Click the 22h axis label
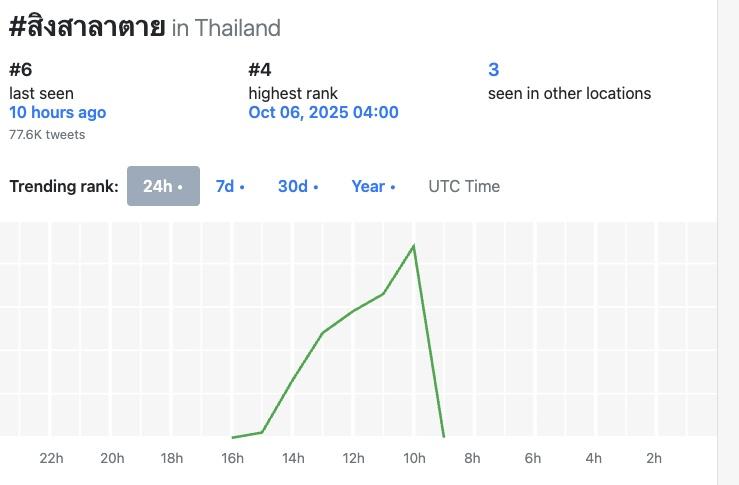 52,458
